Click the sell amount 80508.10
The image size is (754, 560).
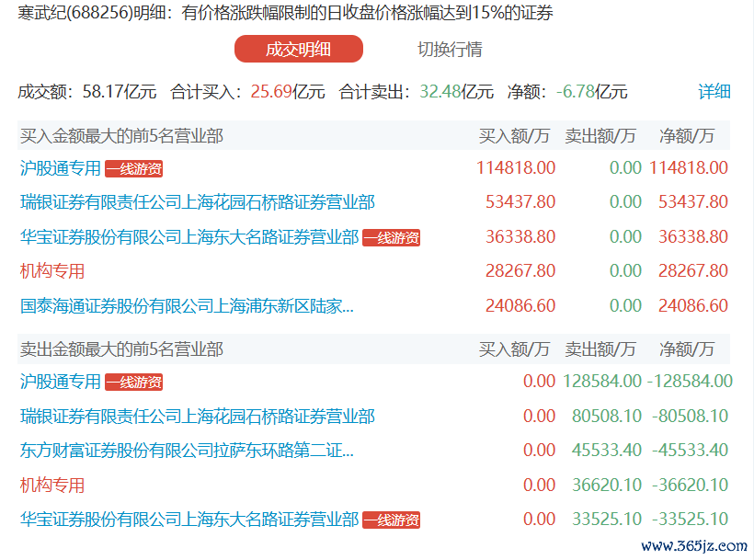(606, 416)
